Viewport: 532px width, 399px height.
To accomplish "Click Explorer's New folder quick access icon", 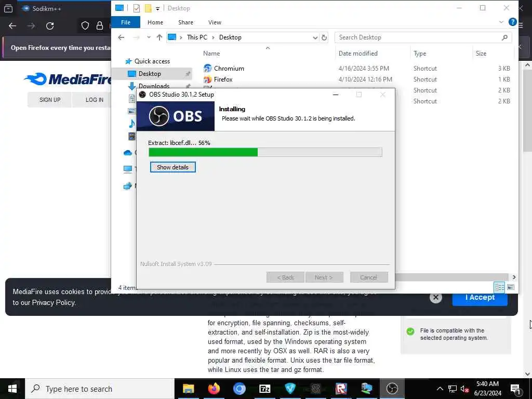I will (x=148, y=8).
